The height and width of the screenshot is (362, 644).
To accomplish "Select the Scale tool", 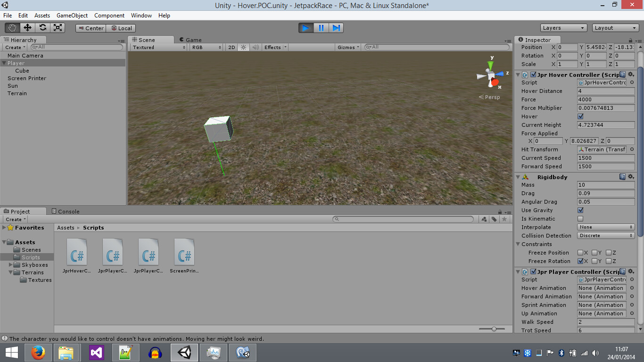I will click(x=58, y=28).
